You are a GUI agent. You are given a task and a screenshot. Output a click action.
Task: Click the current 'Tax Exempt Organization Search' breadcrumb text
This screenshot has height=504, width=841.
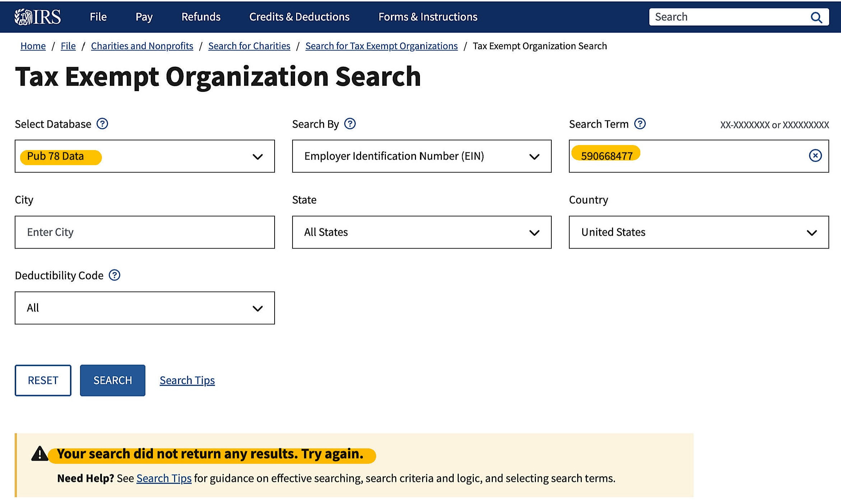click(x=540, y=46)
